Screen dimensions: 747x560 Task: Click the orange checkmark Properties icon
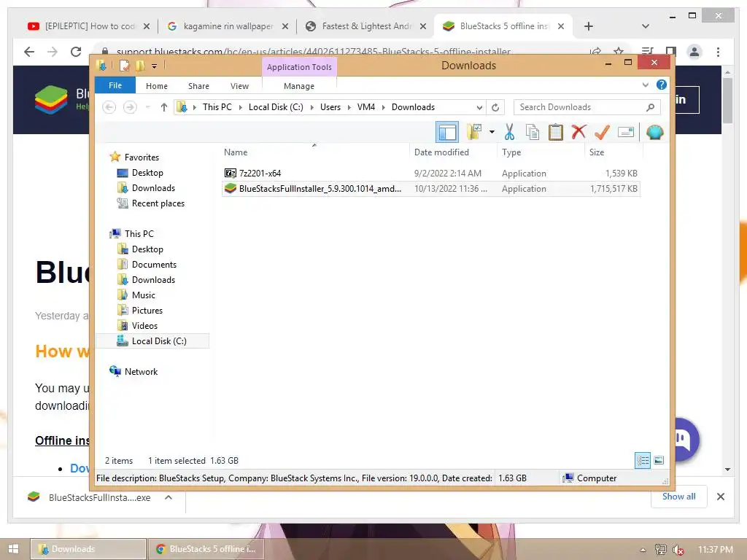coord(602,132)
